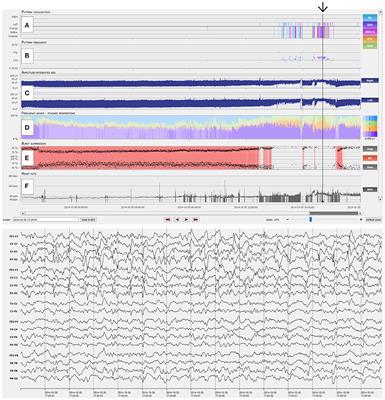Toggle the dark heart rate trend button

(370, 189)
